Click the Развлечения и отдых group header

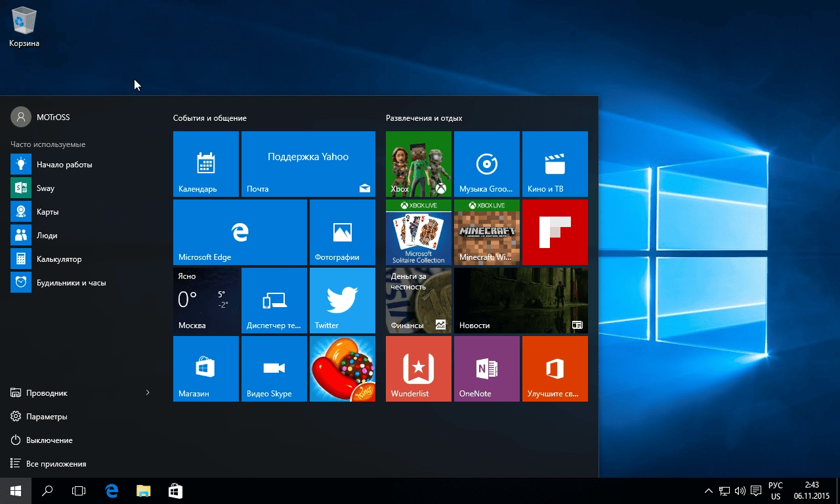(x=424, y=118)
